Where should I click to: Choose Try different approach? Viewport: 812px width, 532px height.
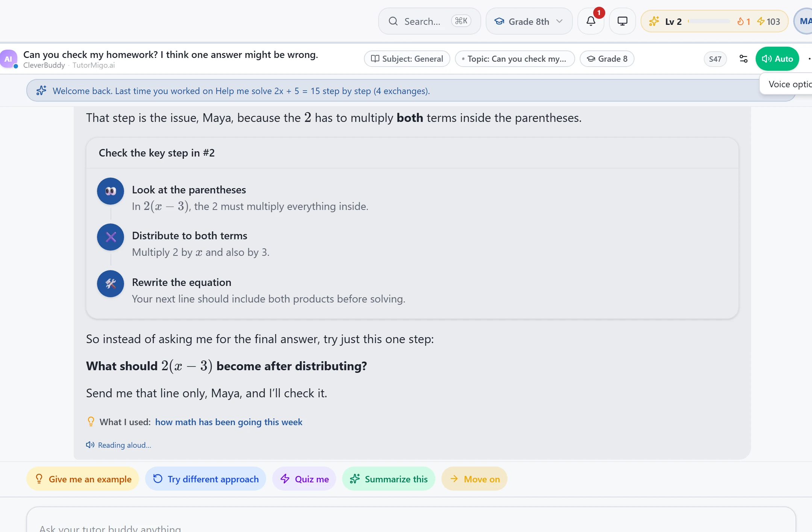[206, 479]
